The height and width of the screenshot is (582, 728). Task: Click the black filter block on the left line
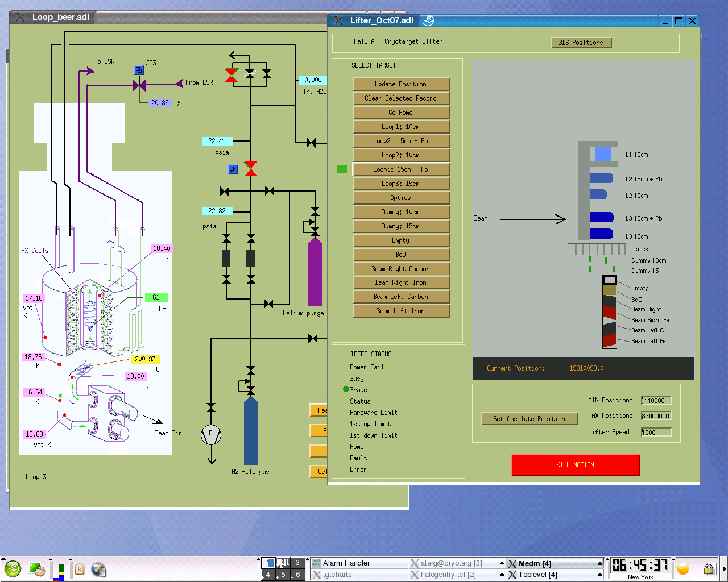[226, 259]
